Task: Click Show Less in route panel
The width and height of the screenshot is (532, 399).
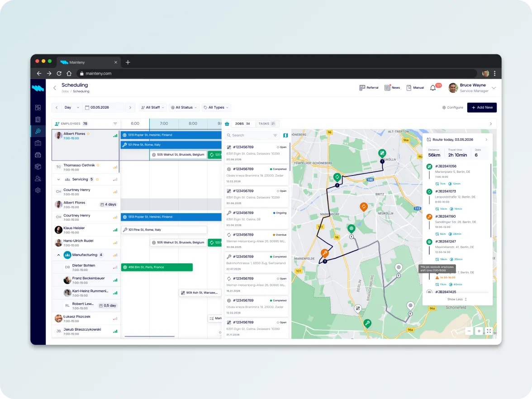Action: [457, 299]
